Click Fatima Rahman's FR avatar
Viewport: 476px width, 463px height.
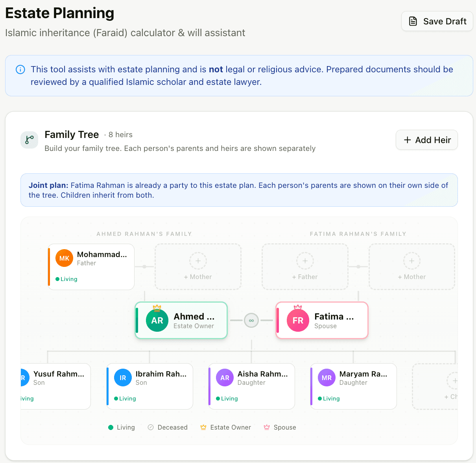[298, 320]
